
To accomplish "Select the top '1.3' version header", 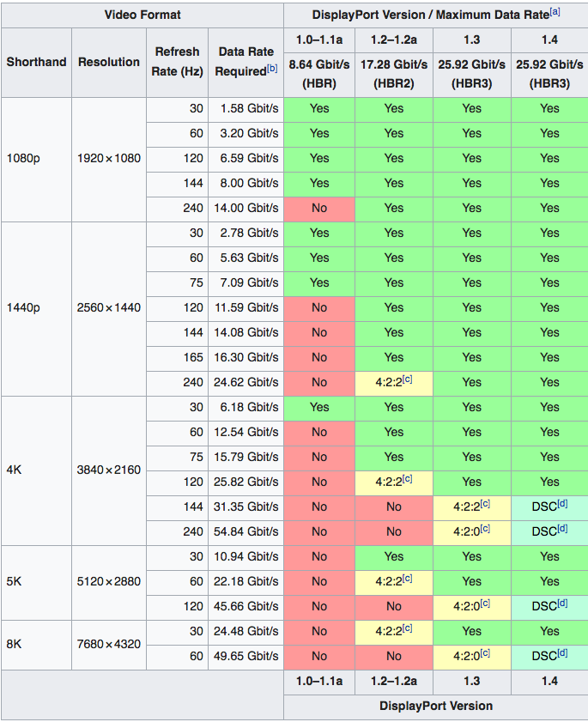I will point(472,40).
